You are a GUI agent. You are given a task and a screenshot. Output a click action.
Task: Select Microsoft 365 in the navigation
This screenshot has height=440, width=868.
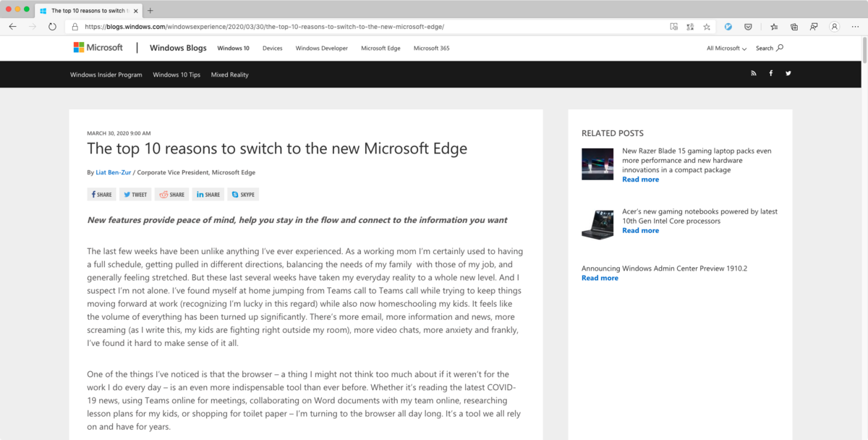coord(432,48)
